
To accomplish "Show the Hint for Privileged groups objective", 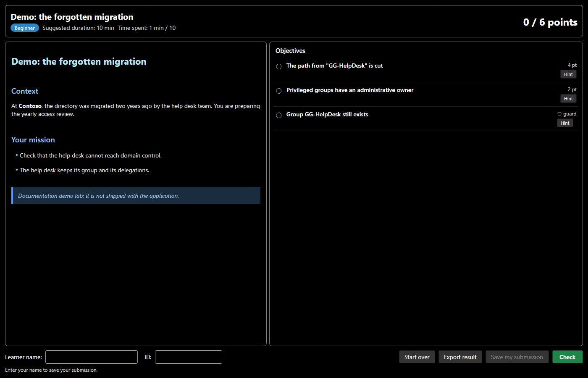I will [x=568, y=99].
